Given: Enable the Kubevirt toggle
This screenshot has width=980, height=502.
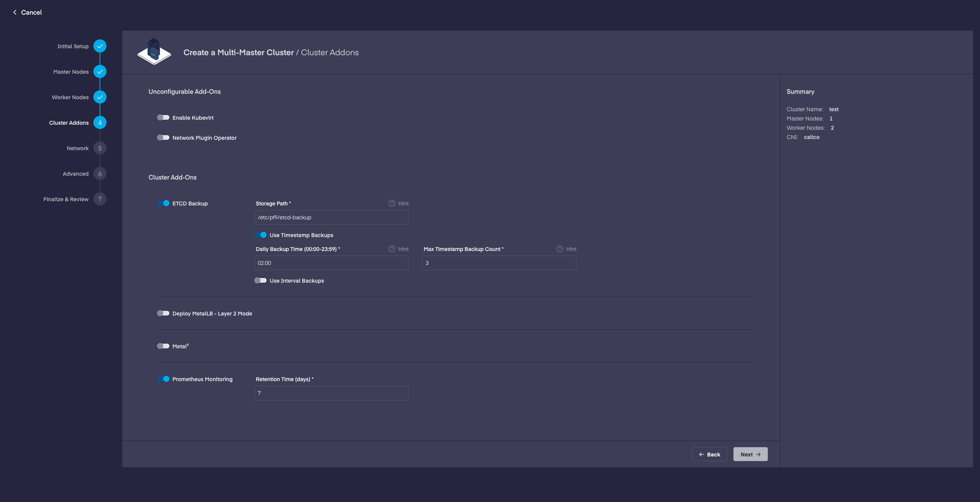Looking at the screenshot, I should [163, 117].
